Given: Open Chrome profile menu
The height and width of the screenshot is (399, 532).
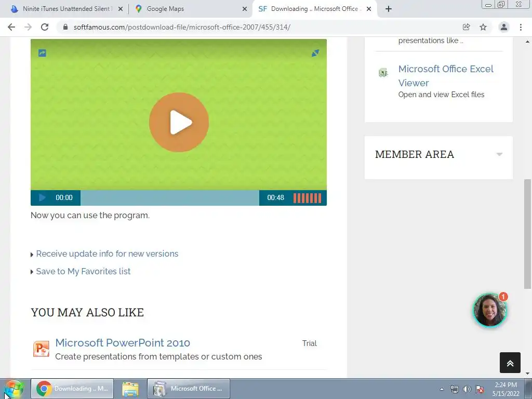Looking at the screenshot, I should coord(504,27).
